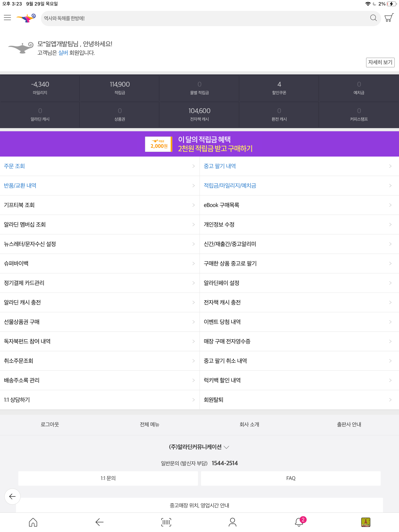Open the 주문 조회 row chevron
The height and width of the screenshot is (532, 399).
point(194,166)
